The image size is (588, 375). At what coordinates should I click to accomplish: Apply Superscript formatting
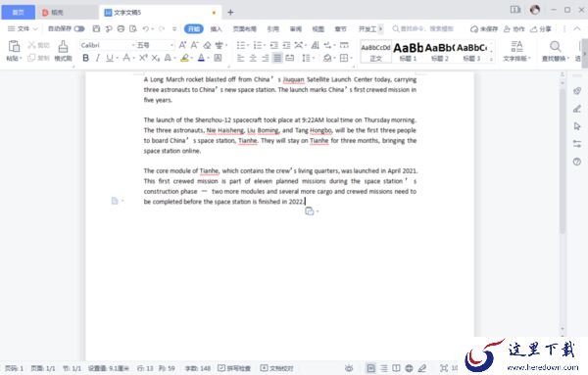click(x=143, y=58)
